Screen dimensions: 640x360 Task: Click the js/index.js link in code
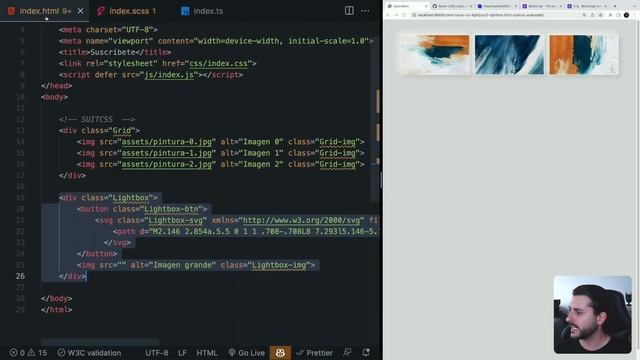coord(169,75)
